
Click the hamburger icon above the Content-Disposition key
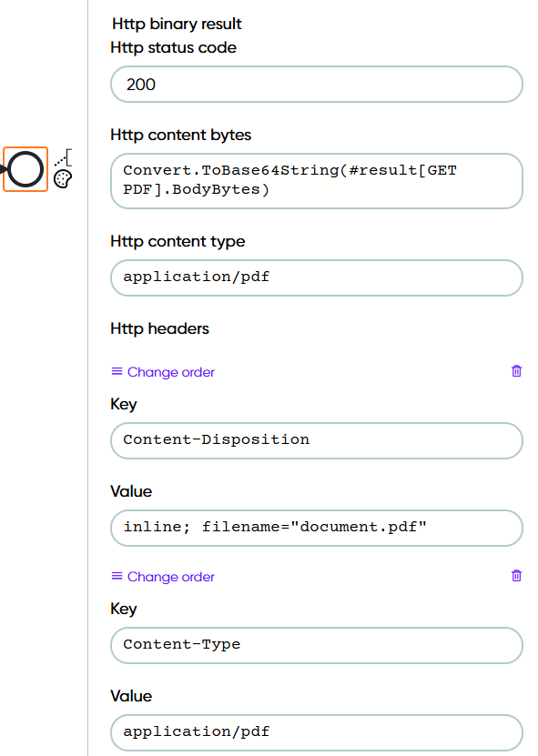click(x=117, y=371)
